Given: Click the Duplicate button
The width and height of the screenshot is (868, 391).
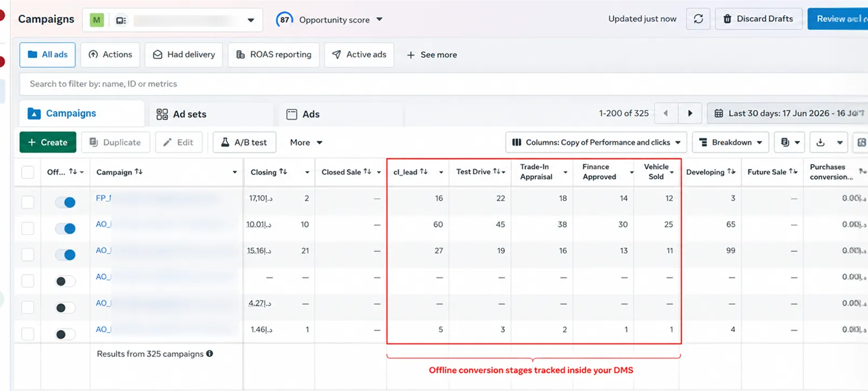Looking at the screenshot, I should 115,142.
